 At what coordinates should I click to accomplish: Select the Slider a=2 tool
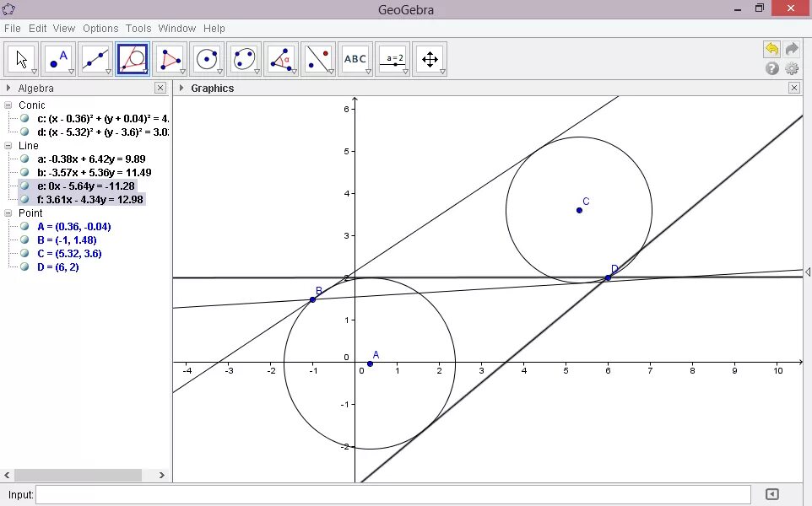392,59
